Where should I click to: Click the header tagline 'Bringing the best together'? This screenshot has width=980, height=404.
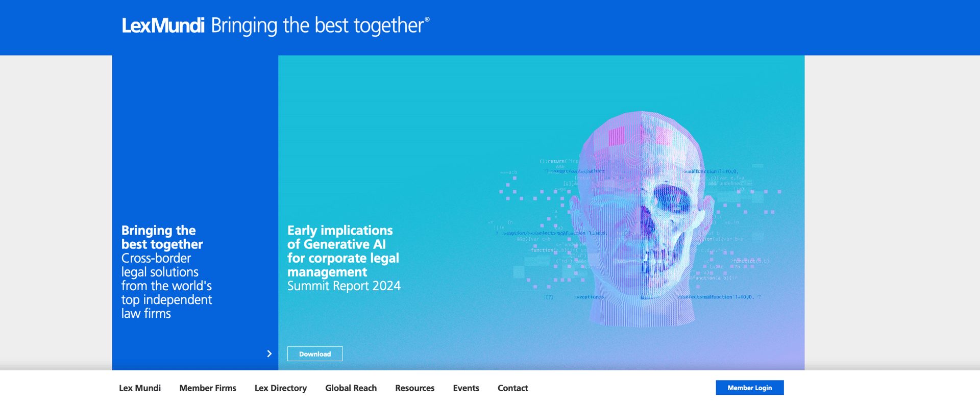point(320,26)
